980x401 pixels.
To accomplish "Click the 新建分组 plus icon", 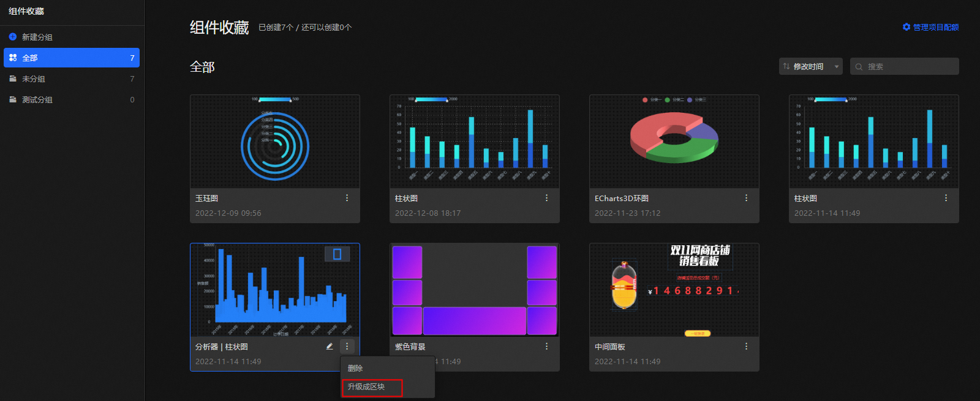I will [x=13, y=37].
